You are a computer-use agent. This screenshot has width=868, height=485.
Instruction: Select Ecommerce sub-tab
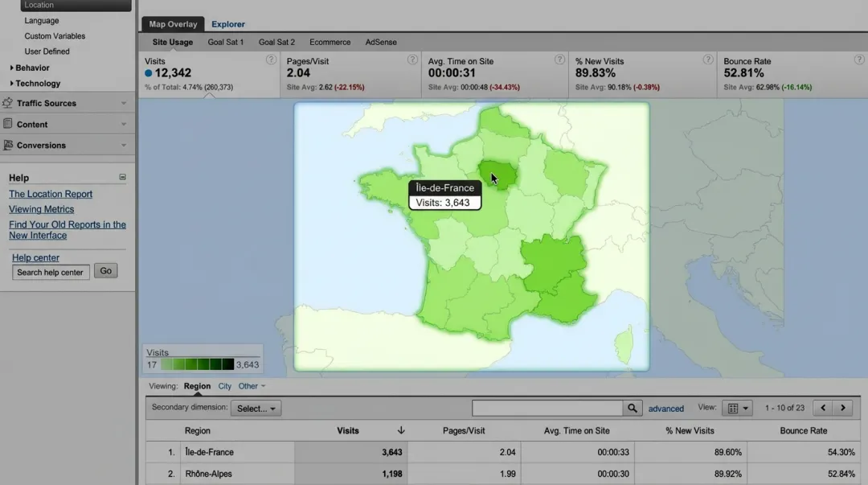[330, 42]
